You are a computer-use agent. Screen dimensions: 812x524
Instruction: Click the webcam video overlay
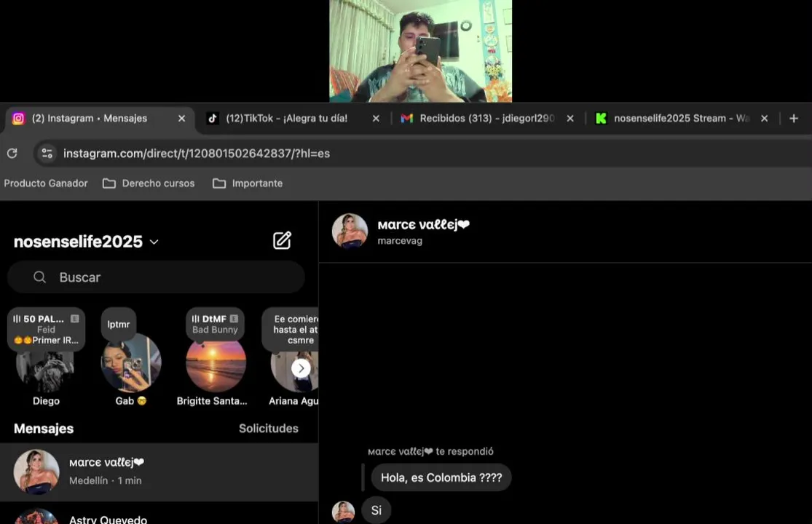[420, 51]
